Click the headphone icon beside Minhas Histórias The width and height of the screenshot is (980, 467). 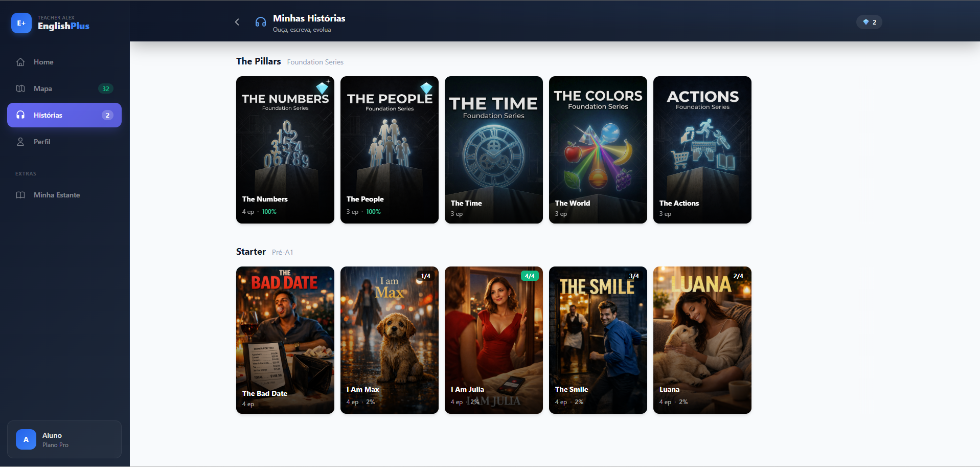tap(260, 22)
